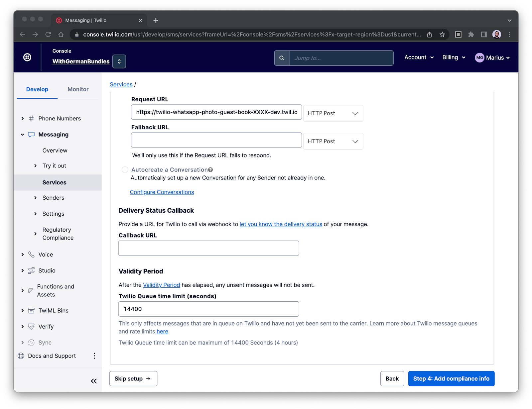Click the TwiML Bins icon
Screen dimensions: 532x409
point(31,311)
